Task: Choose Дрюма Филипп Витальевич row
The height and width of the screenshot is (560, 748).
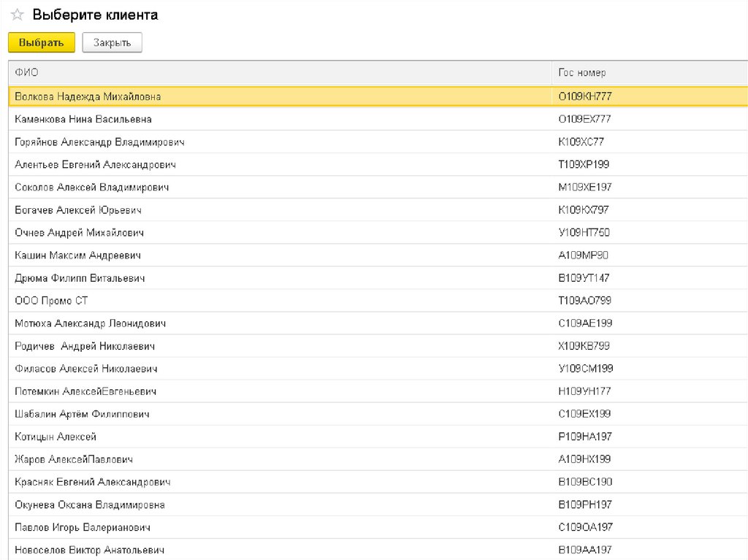Action: click(80, 277)
